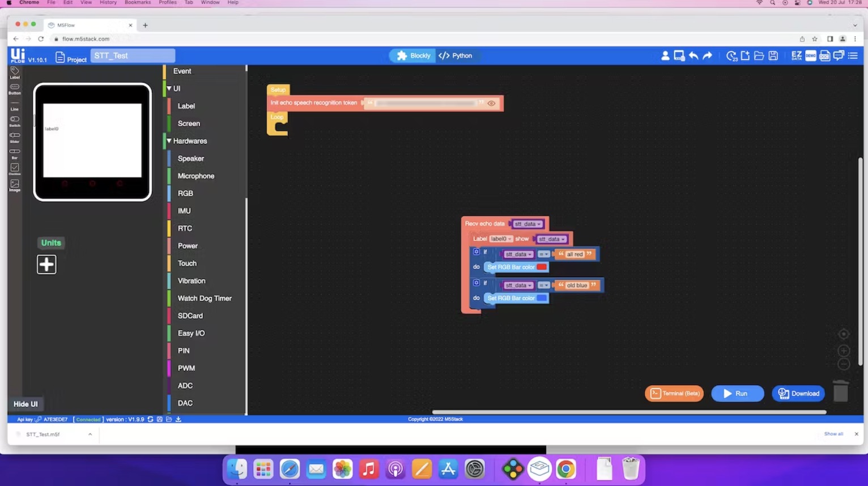Switch editor to Python mode
This screenshot has height=486, width=868.
(456, 56)
